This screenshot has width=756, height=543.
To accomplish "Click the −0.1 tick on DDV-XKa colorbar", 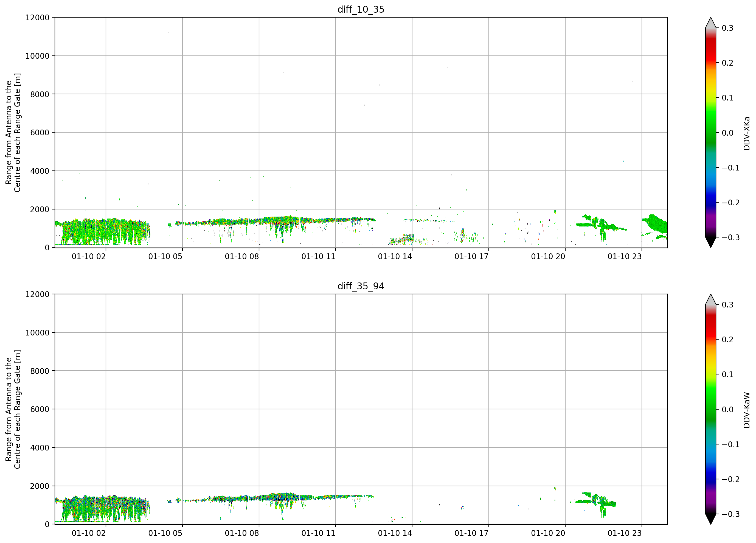I will coord(731,168).
